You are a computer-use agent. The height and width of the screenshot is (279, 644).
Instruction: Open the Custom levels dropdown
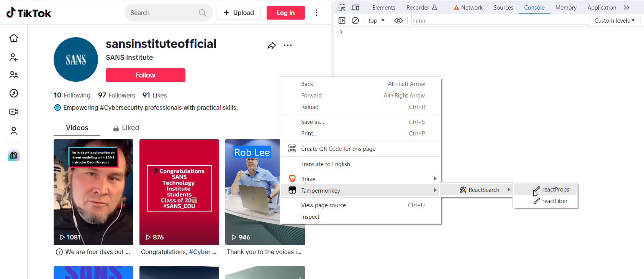[x=615, y=21]
